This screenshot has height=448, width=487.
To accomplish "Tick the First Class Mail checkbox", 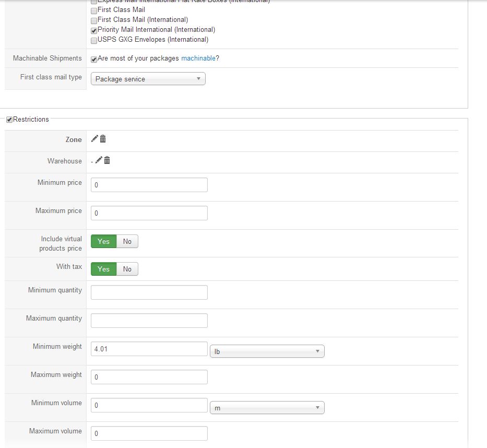I will pyautogui.click(x=94, y=11).
